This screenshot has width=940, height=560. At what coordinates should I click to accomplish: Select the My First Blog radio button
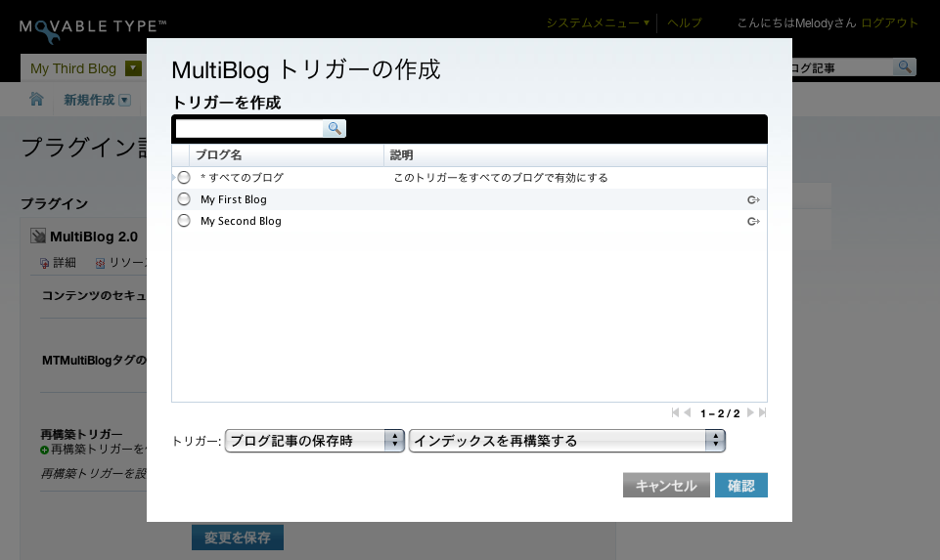click(x=184, y=198)
